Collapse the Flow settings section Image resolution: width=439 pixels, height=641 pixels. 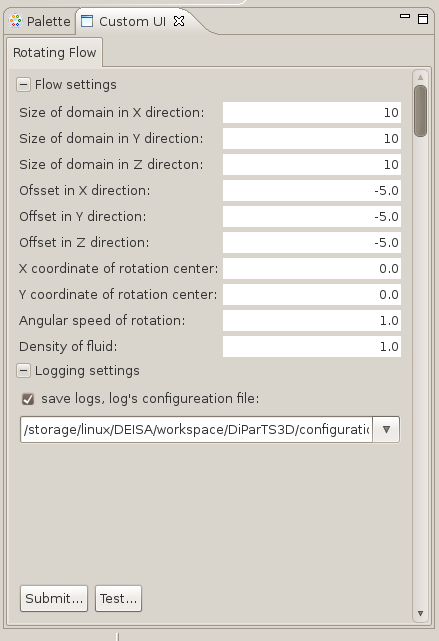pyautogui.click(x=23, y=85)
